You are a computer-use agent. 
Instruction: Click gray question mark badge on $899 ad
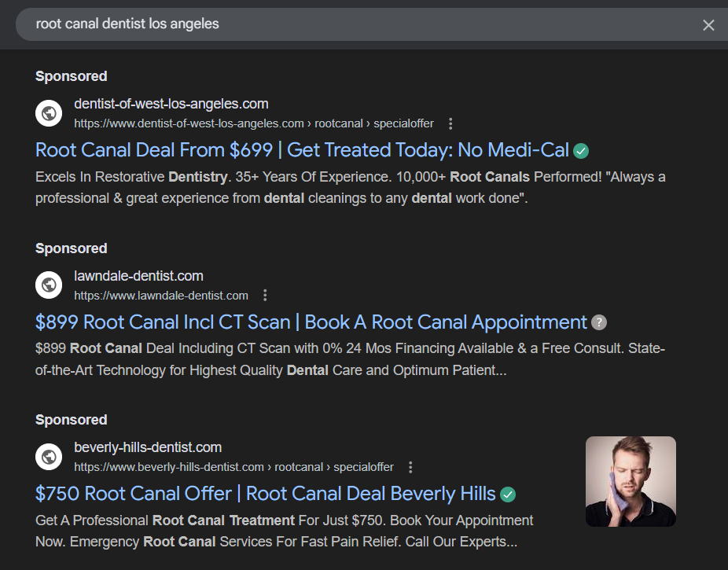click(599, 322)
